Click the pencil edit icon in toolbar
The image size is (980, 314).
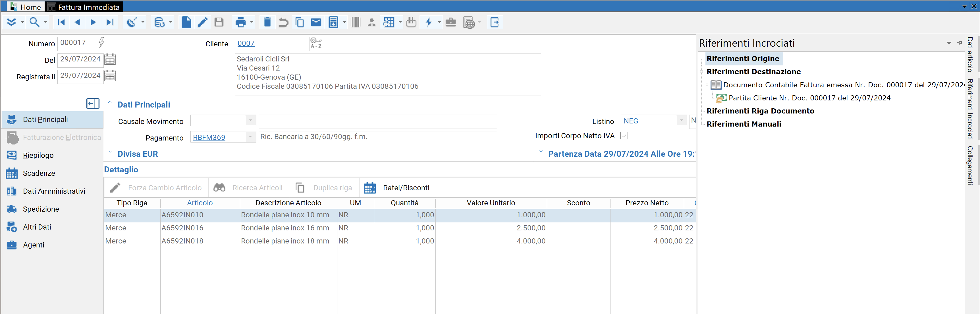(202, 22)
